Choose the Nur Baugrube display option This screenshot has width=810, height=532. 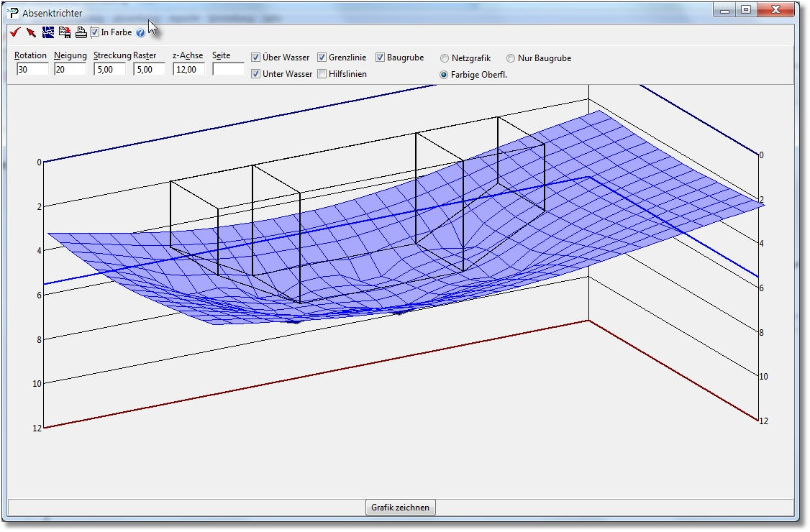511,58
